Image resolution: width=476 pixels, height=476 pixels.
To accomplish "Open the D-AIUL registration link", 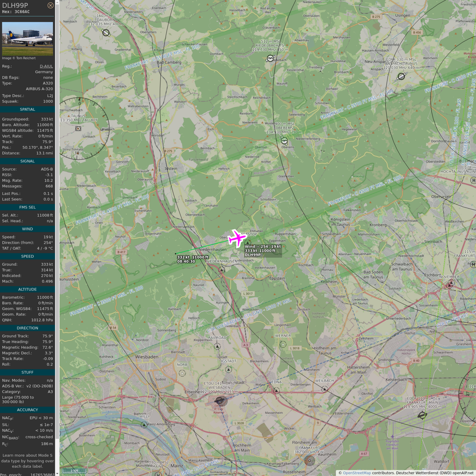I will point(46,66).
